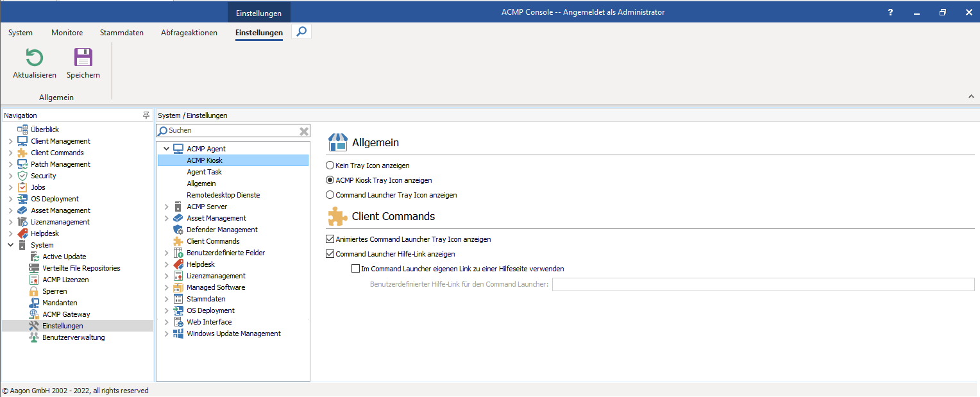
Task: Collapse the ribbon with the chevron
Action: click(x=970, y=96)
